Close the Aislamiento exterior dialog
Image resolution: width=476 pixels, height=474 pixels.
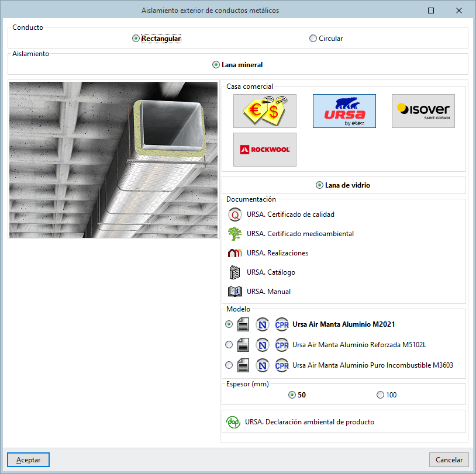tap(458, 11)
